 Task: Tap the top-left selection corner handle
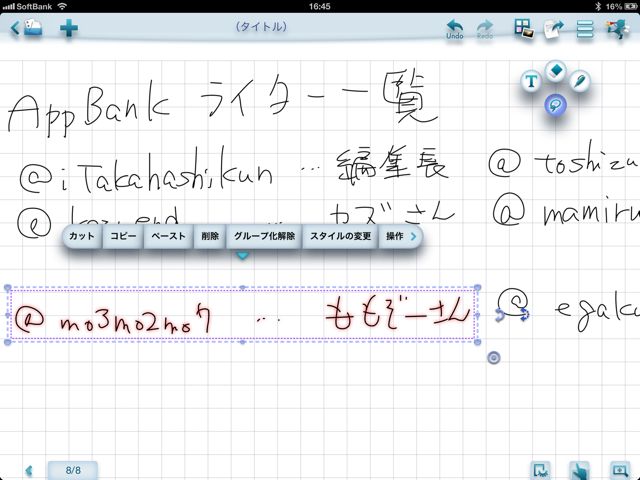coord(7,288)
